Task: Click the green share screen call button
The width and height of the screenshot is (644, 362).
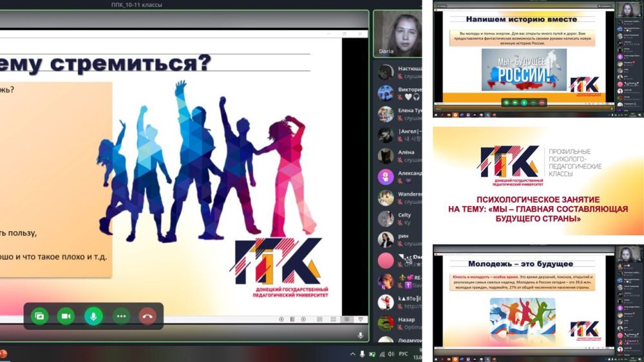Action: pos(39,316)
